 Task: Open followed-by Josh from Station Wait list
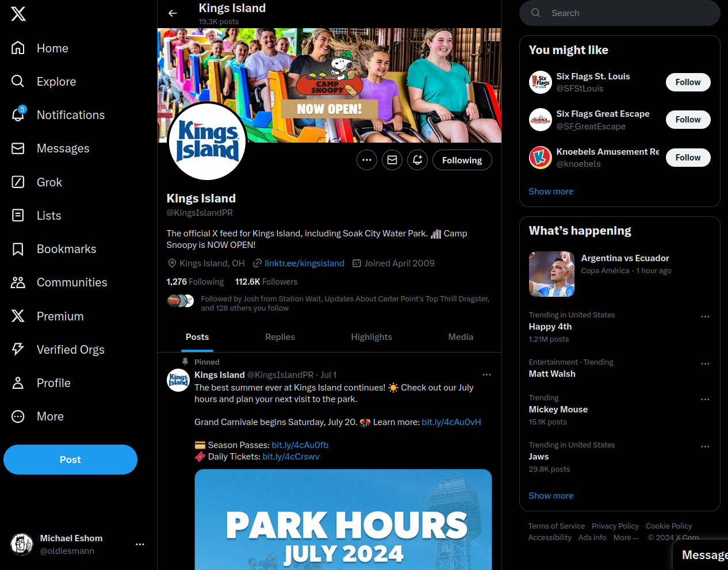point(328,303)
